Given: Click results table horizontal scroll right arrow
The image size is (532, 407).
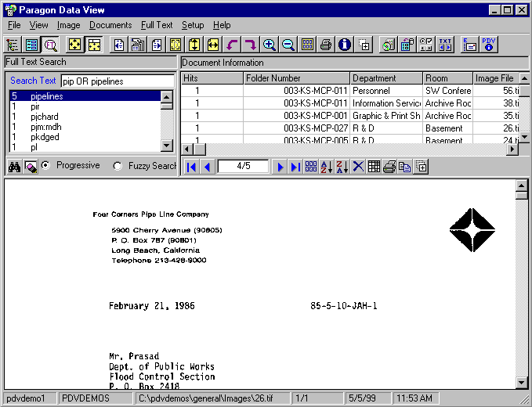Looking at the screenshot, I should (x=512, y=149).
